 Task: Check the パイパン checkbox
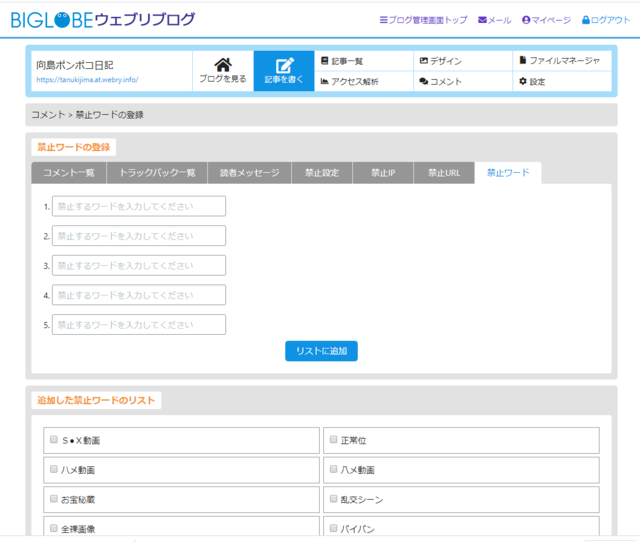pyautogui.click(x=333, y=529)
